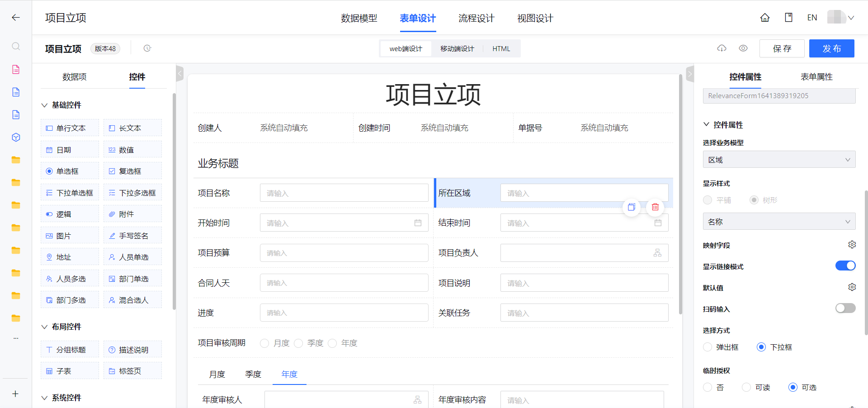Viewport: 868px width, 408px height.
Task: Select the 日期 control
Action: click(70, 150)
